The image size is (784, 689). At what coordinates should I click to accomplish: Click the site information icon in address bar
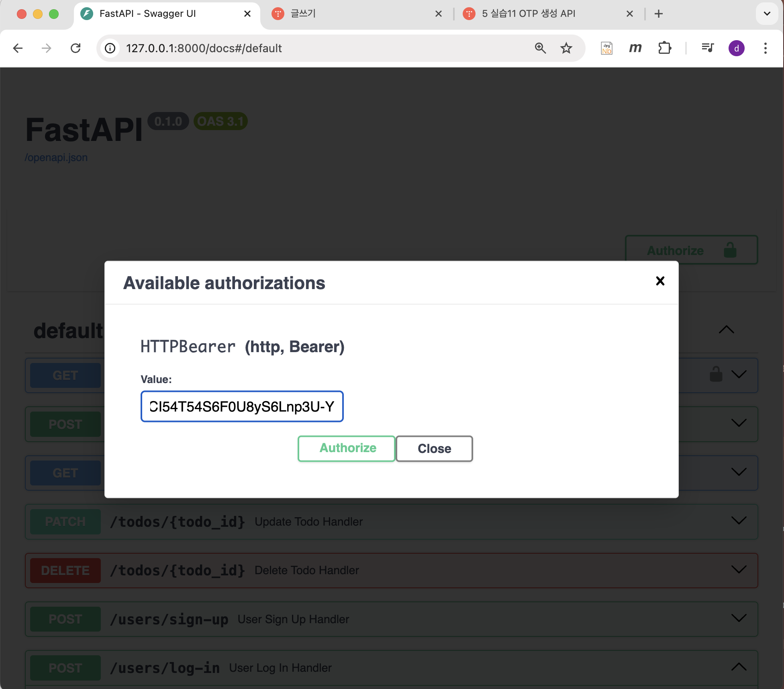tap(110, 48)
